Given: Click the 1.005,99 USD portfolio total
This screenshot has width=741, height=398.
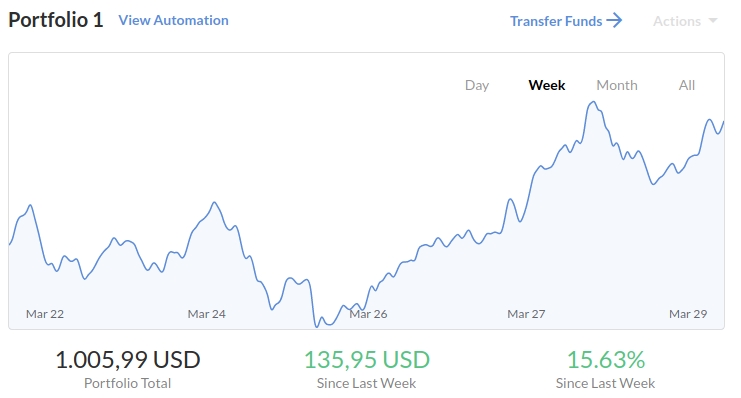Looking at the screenshot, I should click(128, 360).
